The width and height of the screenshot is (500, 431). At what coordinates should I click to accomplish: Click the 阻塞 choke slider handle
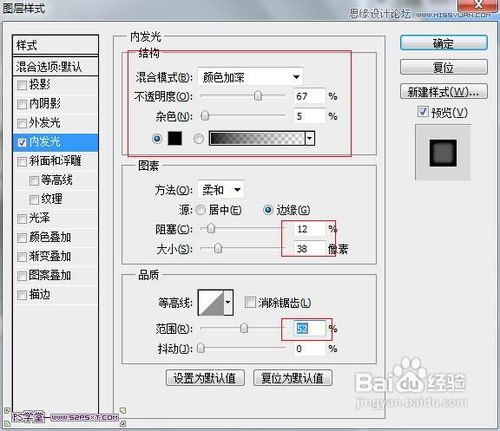(211, 229)
